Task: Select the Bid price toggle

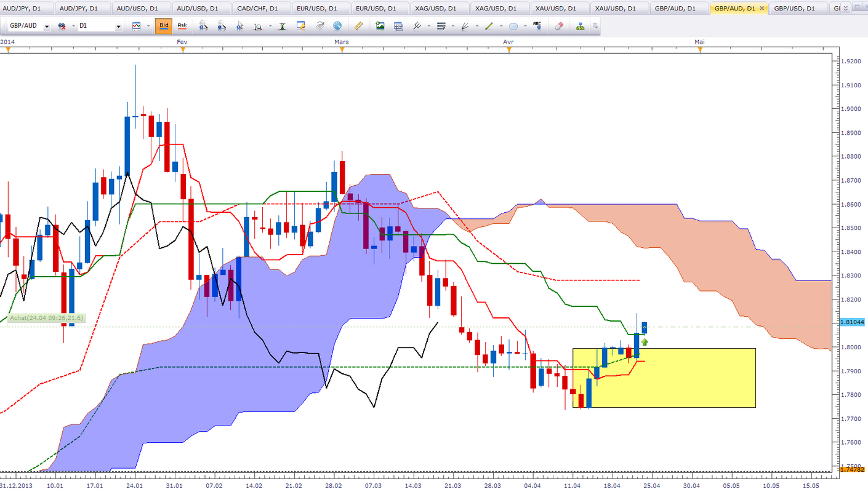Action: click(x=164, y=26)
